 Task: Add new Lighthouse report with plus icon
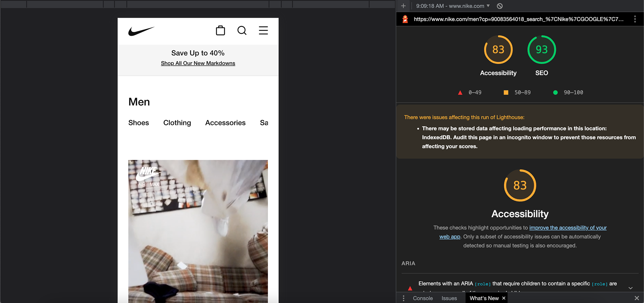[403, 6]
